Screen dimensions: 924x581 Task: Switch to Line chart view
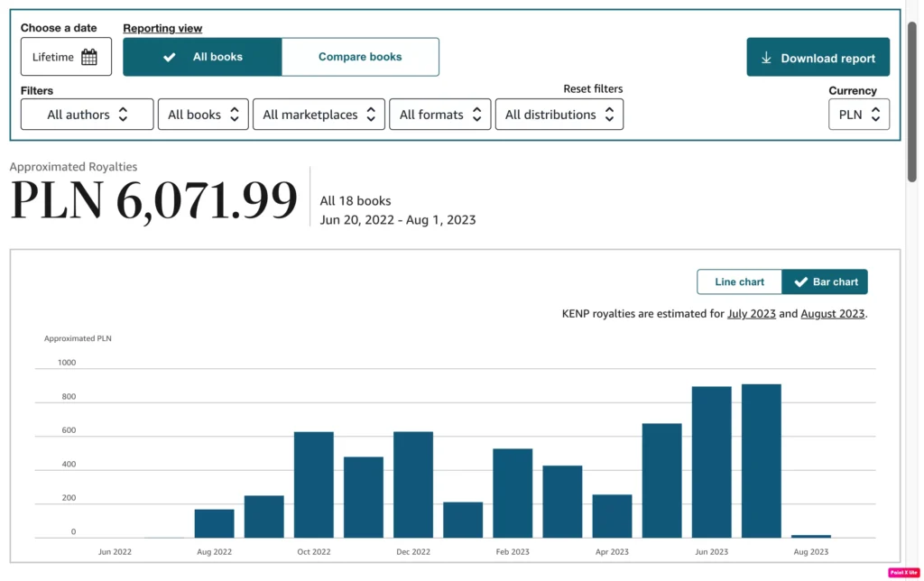[739, 282]
